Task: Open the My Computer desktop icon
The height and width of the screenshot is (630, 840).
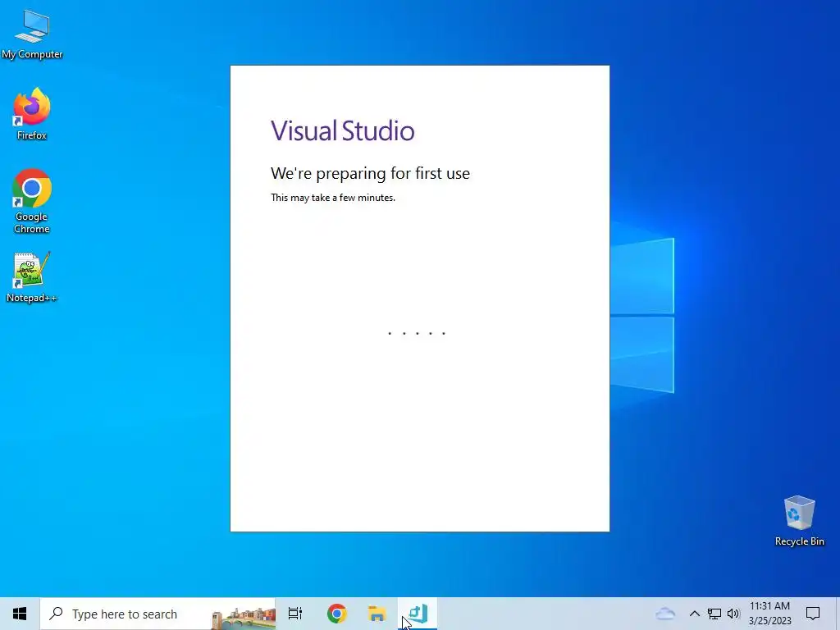Action: tap(32, 34)
